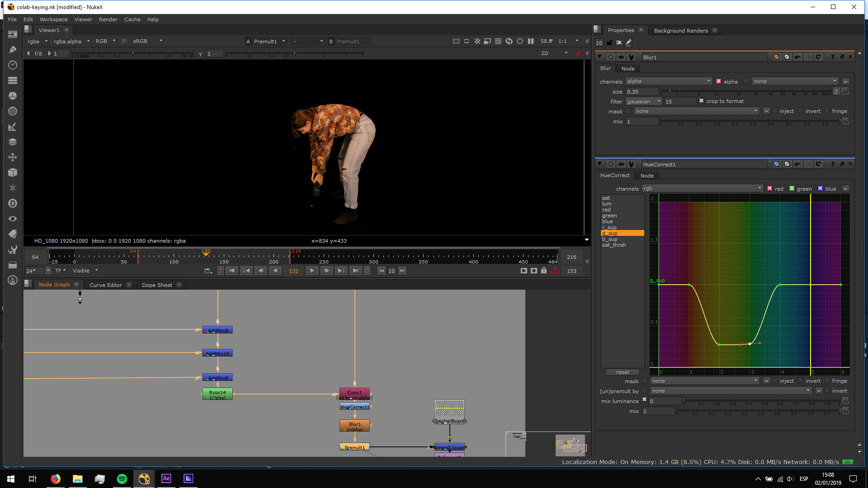Toggle crop to format checkbox
Image resolution: width=868 pixels, height=488 pixels.
701,101
